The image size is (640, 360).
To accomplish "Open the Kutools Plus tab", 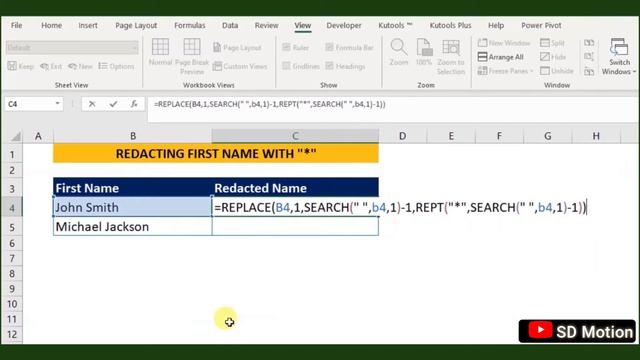I will coord(450,25).
